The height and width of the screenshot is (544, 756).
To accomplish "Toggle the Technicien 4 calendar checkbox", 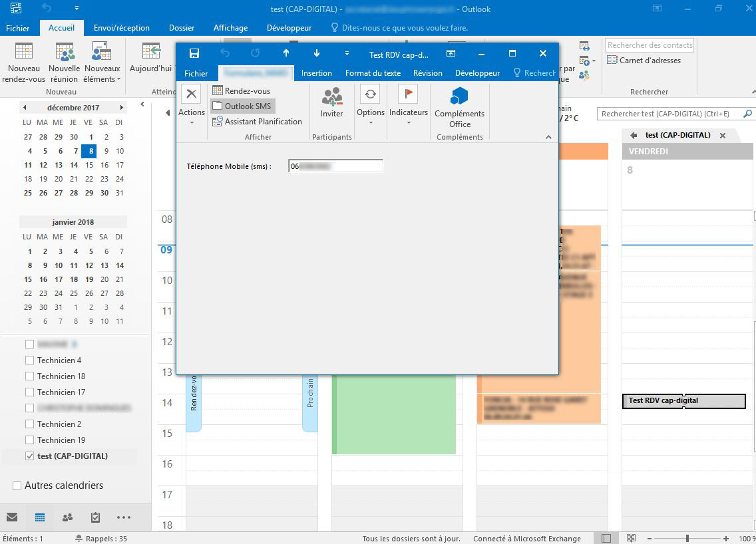I will coord(29,360).
